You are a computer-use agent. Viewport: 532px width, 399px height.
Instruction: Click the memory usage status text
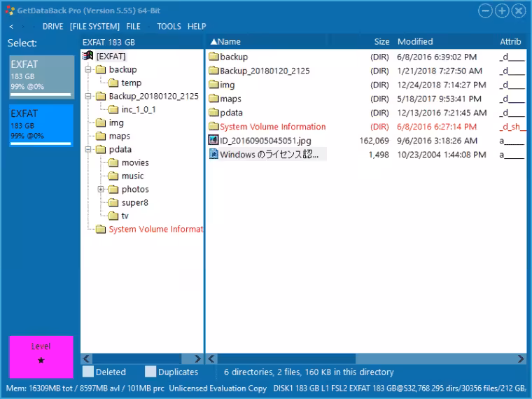pyautogui.click(x=85, y=388)
